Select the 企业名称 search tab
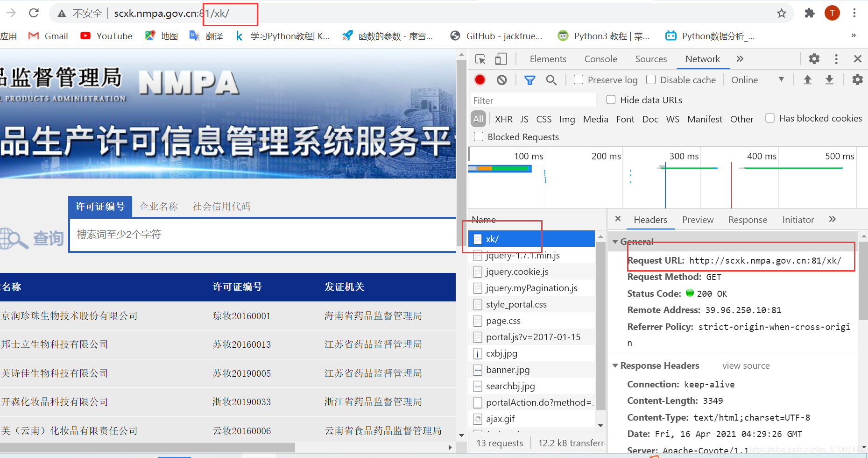Image resolution: width=868 pixels, height=458 pixels. [x=159, y=206]
